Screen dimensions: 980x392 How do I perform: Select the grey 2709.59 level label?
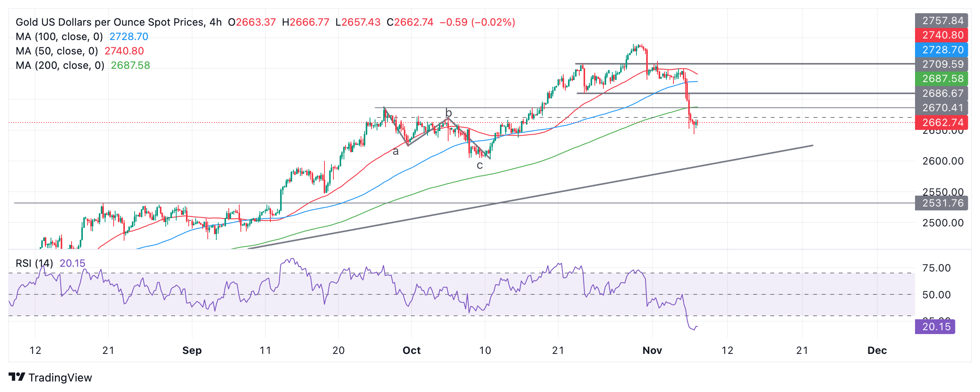point(942,64)
